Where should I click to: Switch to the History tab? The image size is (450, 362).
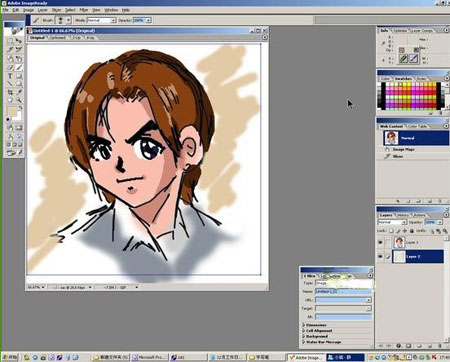(x=403, y=215)
